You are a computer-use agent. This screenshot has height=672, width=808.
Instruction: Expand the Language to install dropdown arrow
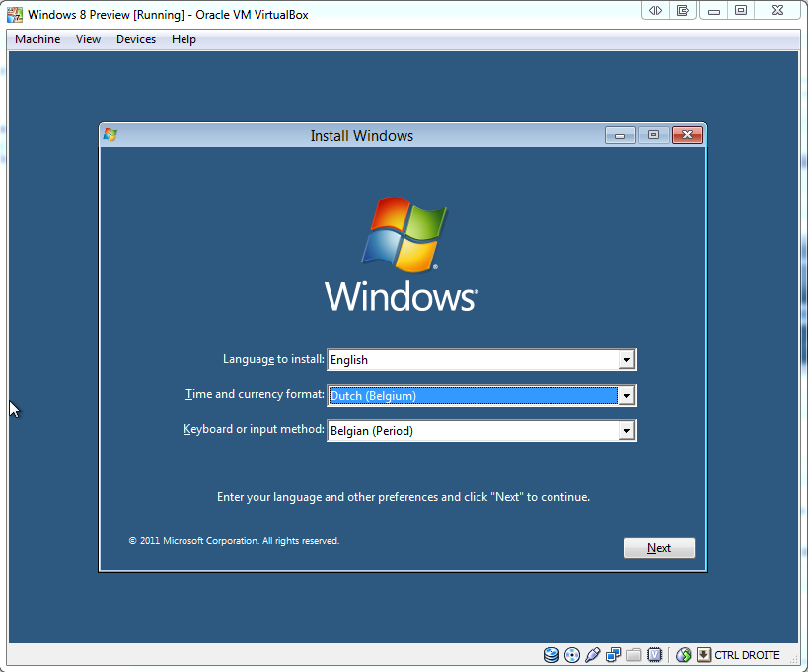[x=625, y=360]
